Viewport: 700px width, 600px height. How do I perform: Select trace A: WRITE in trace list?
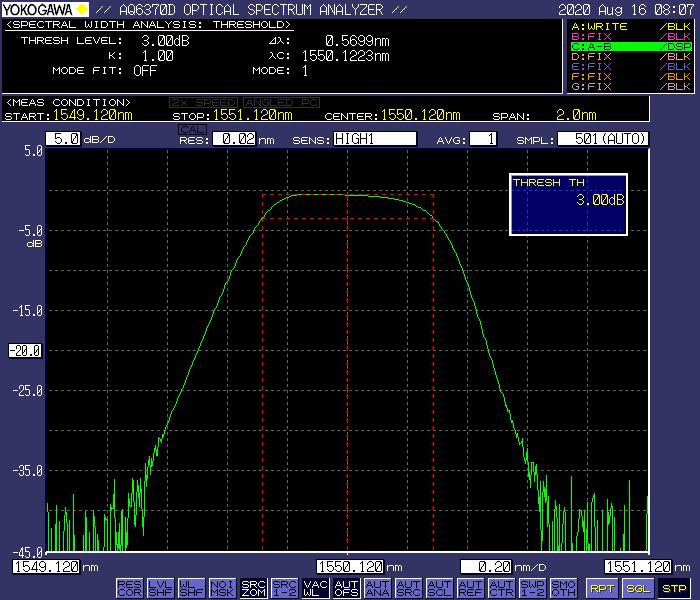point(630,26)
